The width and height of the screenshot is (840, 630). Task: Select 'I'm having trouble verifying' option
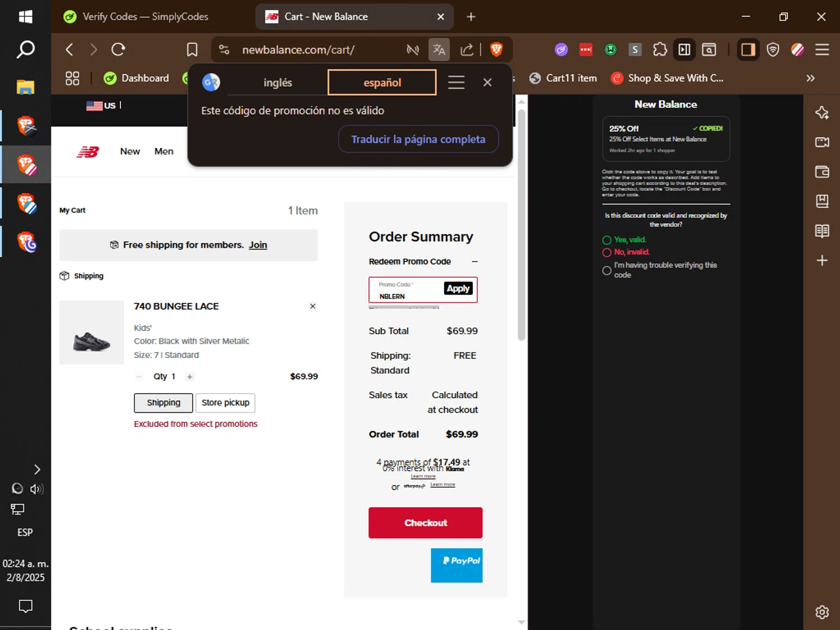[x=606, y=270]
